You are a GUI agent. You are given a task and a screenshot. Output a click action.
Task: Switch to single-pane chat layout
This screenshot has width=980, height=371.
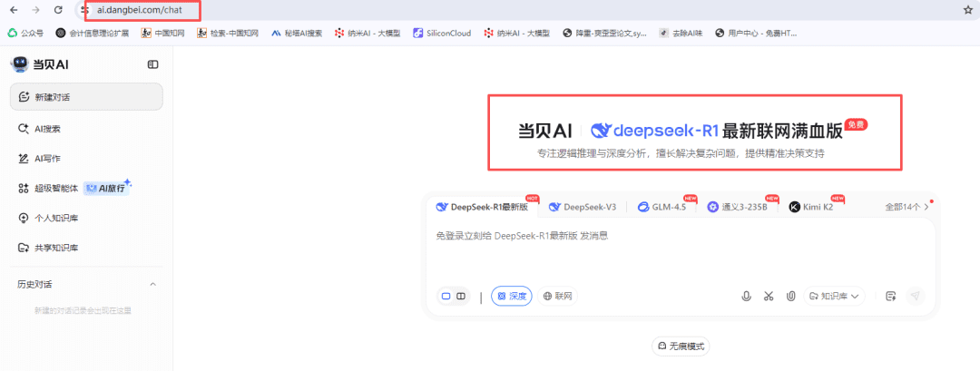pos(446,296)
